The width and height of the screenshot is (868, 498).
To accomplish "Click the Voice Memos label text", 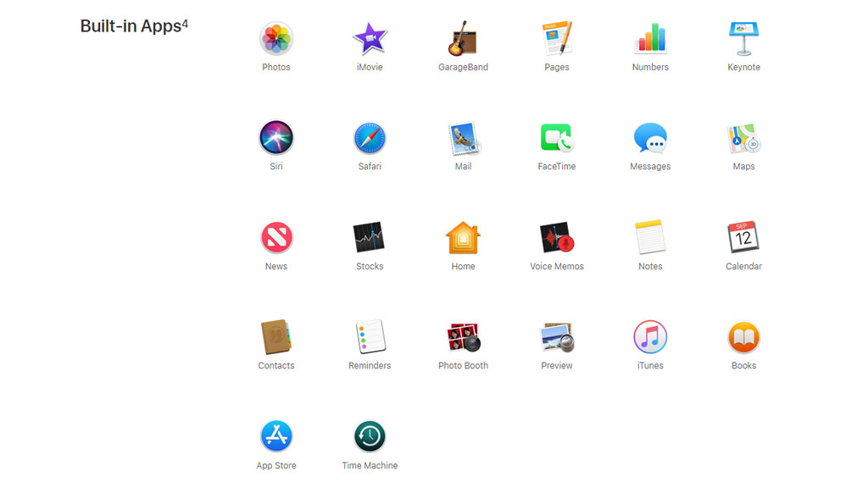I will [557, 266].
